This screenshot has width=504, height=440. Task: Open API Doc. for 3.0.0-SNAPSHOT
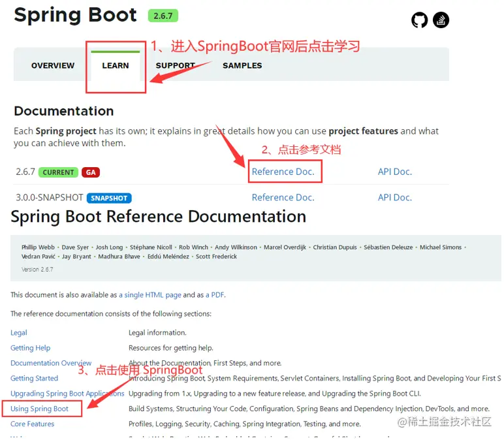(x=395, y=197)
